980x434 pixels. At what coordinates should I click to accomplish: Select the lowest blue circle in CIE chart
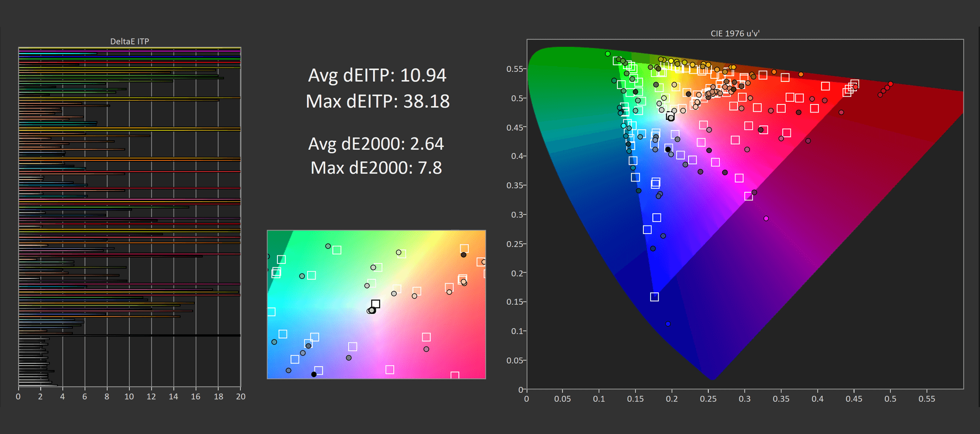pyautogui.click(x=668, y=324)
